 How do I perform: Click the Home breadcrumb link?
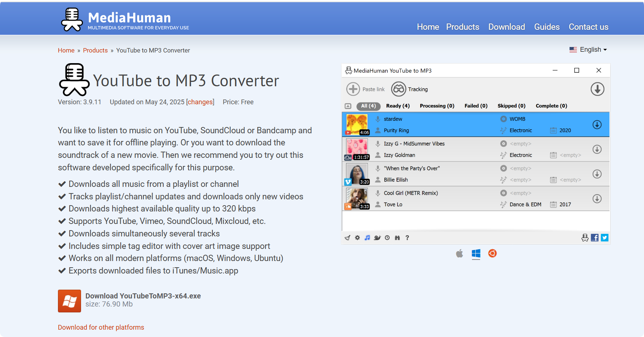coord(66,50)
